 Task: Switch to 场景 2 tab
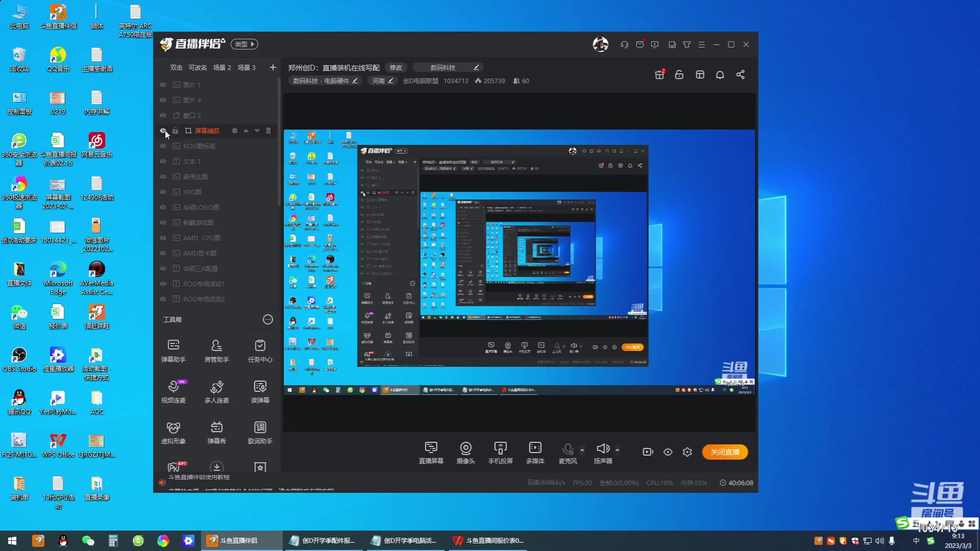coord(222,67)
